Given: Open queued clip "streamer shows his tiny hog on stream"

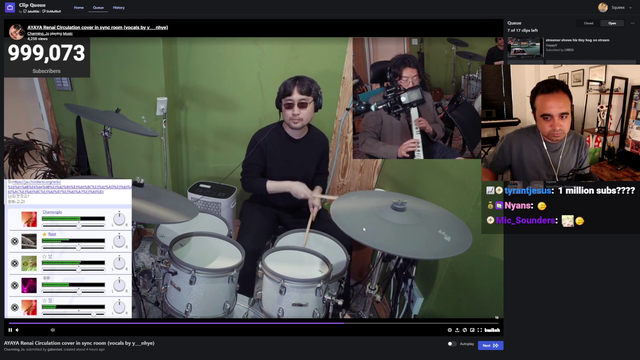Looking at the screenshot, I should coord(577,40).
